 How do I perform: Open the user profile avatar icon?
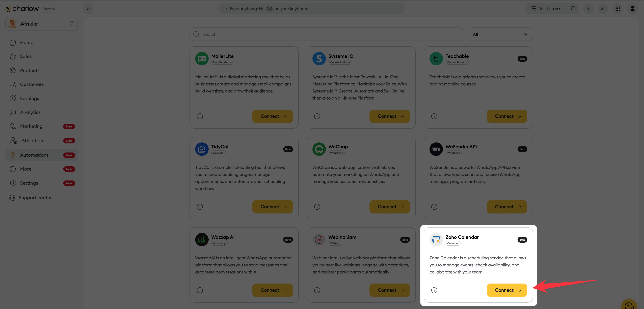632,9
